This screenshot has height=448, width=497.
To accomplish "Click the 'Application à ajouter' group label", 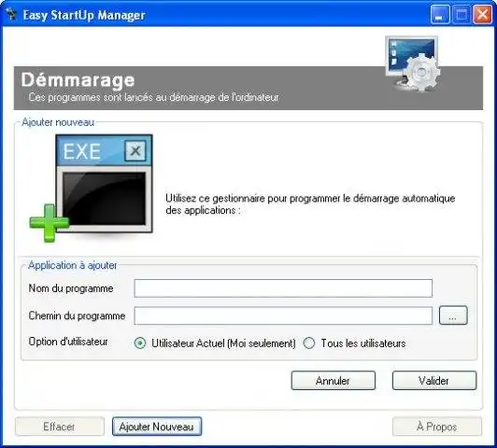I will 73,265.
